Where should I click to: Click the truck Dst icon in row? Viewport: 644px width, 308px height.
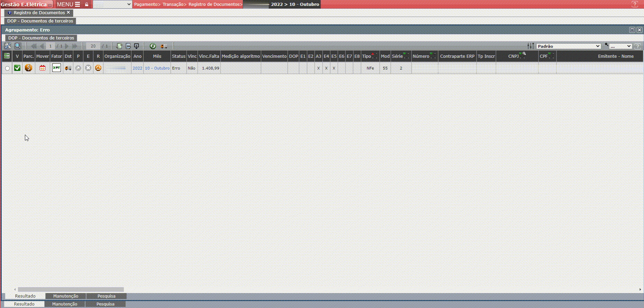(x=68, y=68)
